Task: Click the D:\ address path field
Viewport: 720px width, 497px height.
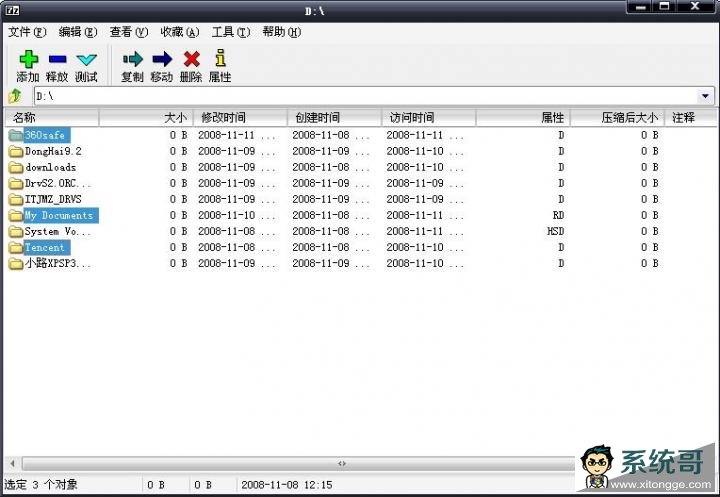Action: pos(366,96)
